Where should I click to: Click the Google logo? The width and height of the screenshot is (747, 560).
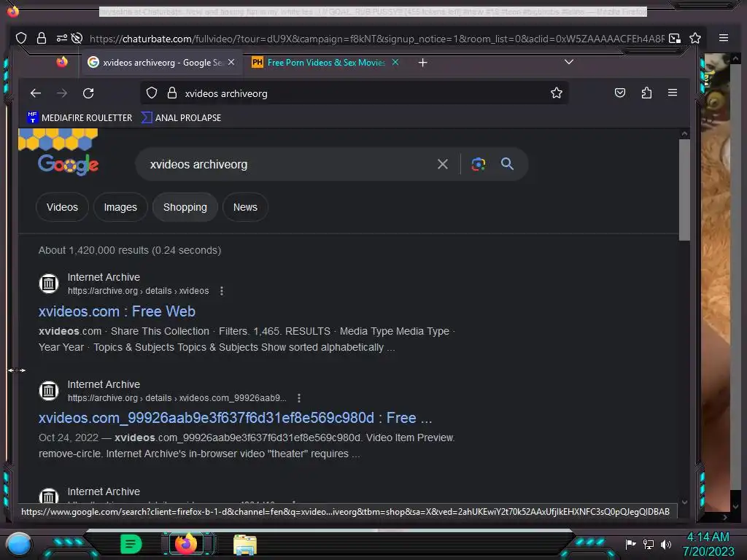pos(68,165)
